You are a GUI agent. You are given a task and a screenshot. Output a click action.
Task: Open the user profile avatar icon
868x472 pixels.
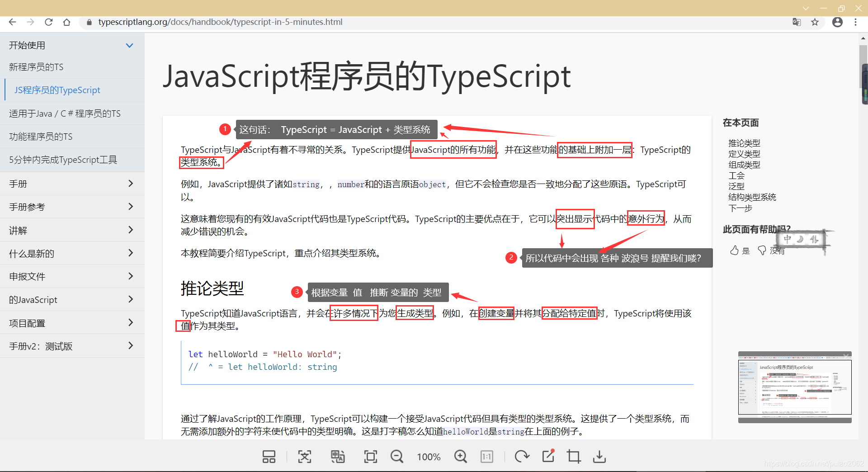[x=837, y=22]
